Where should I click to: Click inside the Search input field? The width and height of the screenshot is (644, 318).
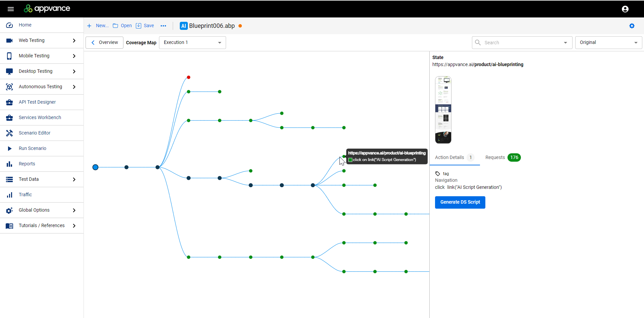pos(522,43)
